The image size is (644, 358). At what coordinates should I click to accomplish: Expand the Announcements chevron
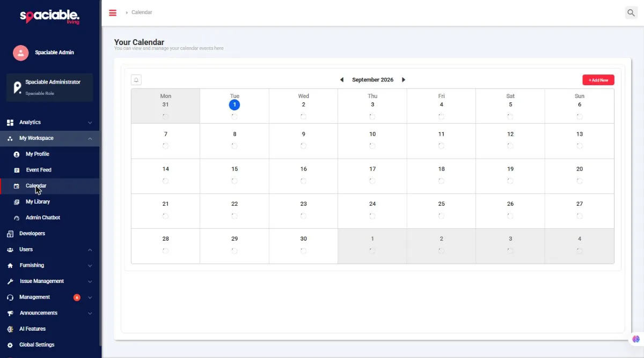pos(90,313)
